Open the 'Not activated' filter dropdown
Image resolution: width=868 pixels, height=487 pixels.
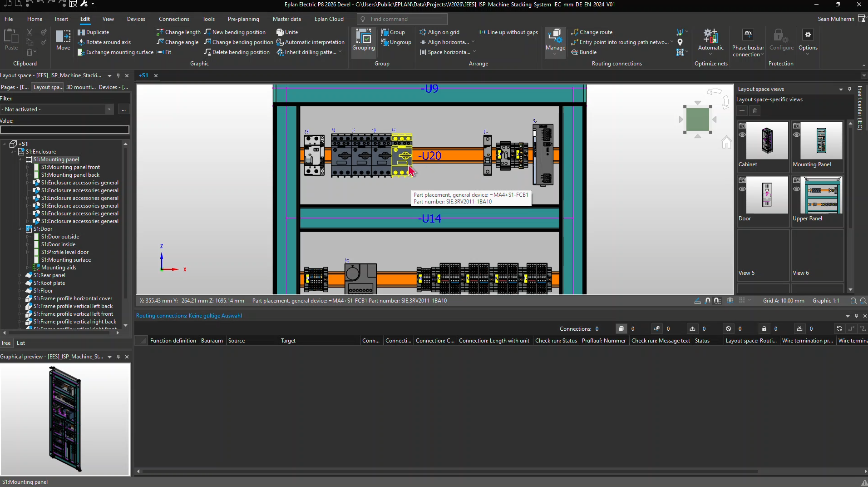[x=109, y=109]
